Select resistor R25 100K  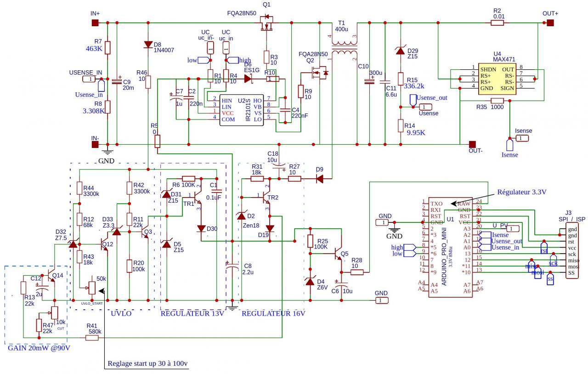tap(310, 241)
